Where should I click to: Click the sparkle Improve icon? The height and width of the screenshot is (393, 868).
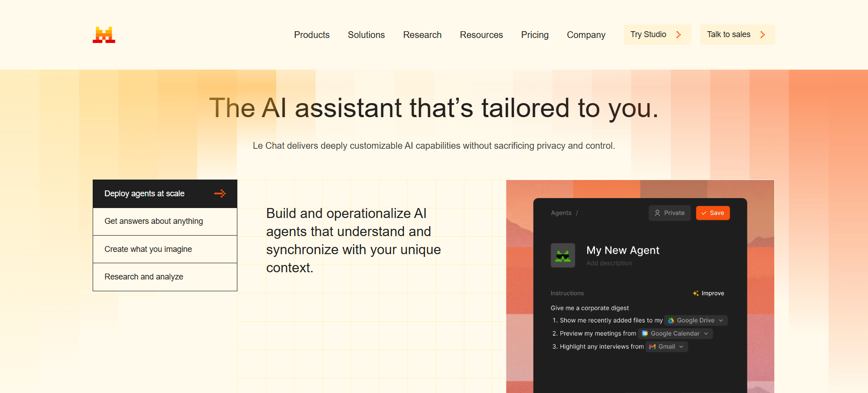696,294
